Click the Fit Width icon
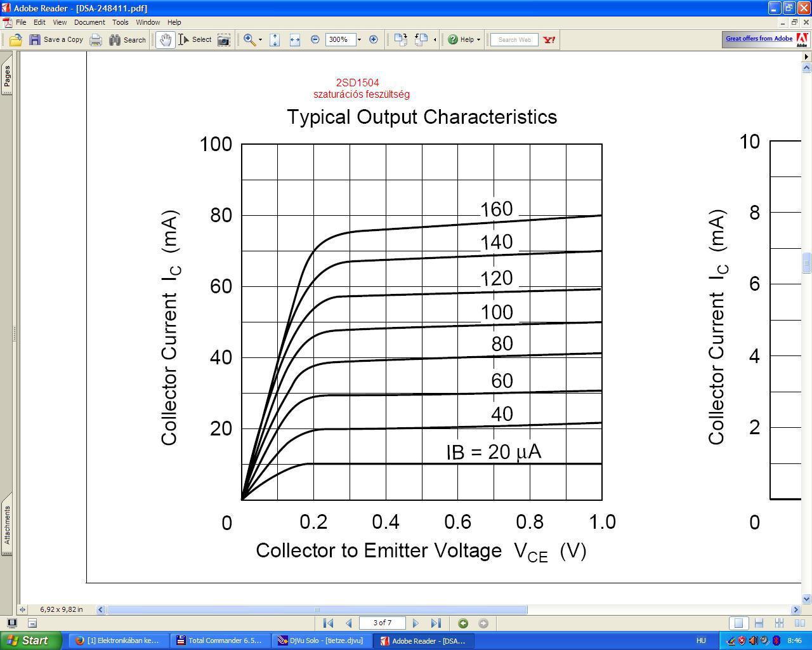Viewport: 812px width, 650px height. pos(295,39)
